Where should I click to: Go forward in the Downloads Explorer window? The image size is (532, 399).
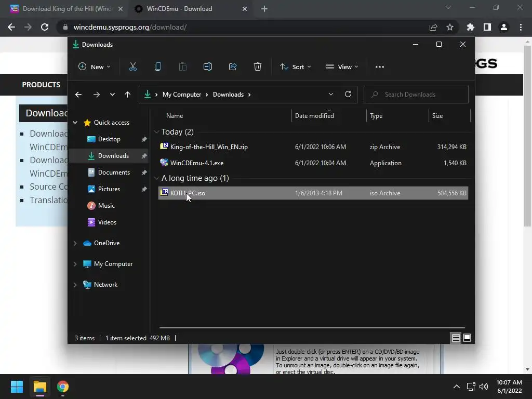pos(96,95)
